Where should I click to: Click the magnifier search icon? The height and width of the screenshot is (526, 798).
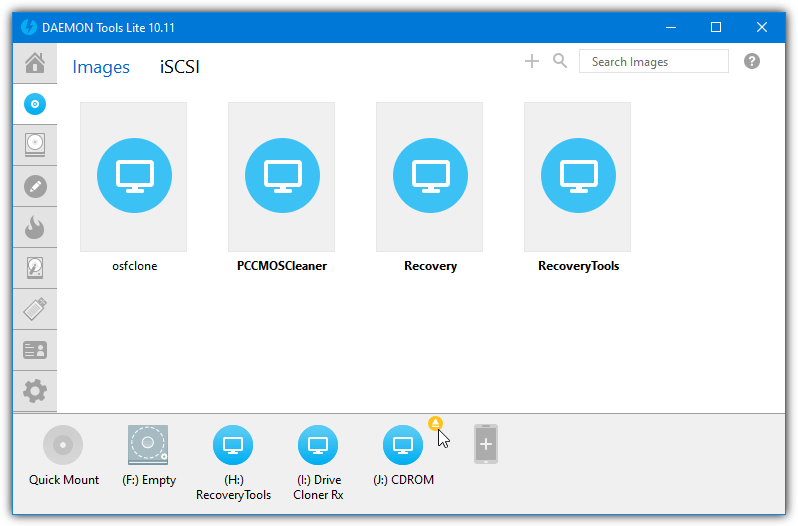560,61
